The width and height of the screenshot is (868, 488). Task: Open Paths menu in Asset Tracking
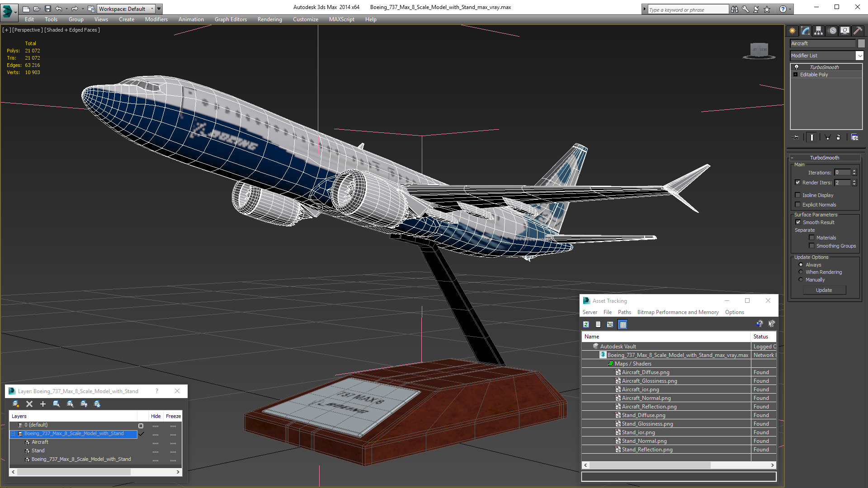coord(624,312)
